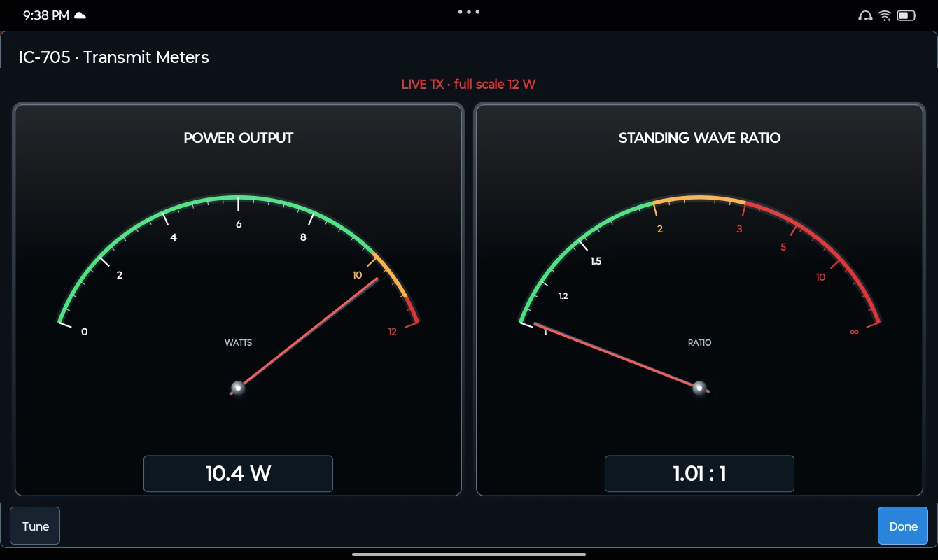938x560 pixels.
Task: Tap the Wi-Fi icon in status bar
Action: [885, 15]
